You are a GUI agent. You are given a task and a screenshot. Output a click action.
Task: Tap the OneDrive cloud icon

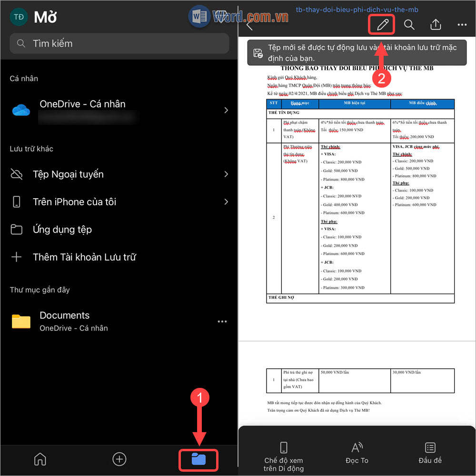click(x=21, y=110)
